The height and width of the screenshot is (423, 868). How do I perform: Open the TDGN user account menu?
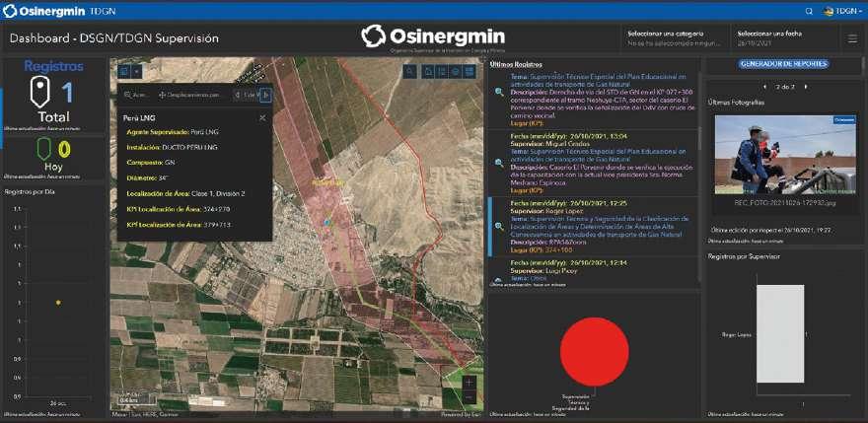[x=843, y=11]
